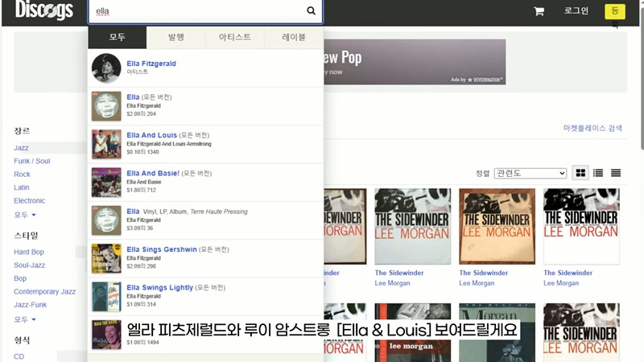
Task: Open the 마켓플레이스 검색 link
Action: pyautogui.click(x=592, y=128)
